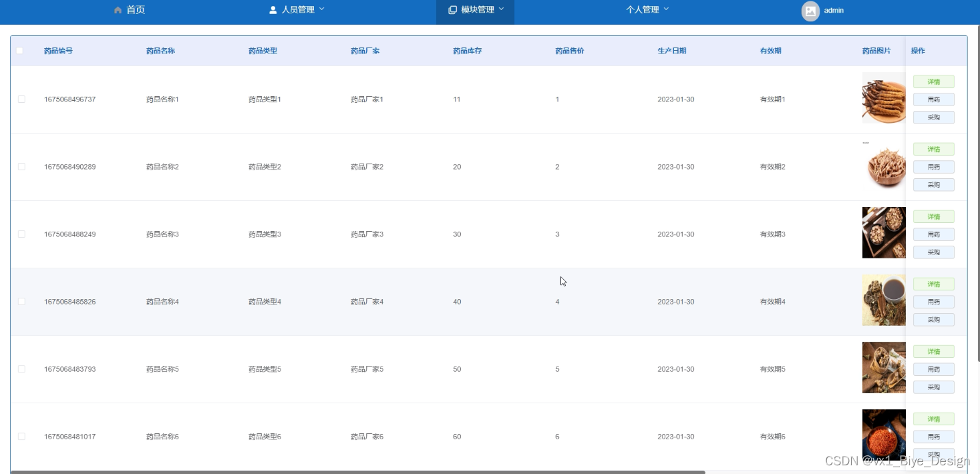This screenshot has width=980, height=474.
Task: Select the 药品库存 value 60
Action: (457, 437)
